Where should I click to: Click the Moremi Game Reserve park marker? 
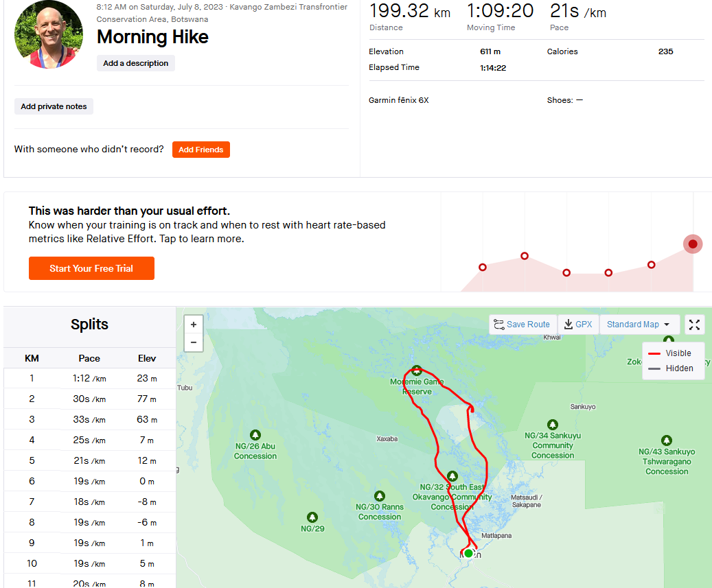pos(416,371)
